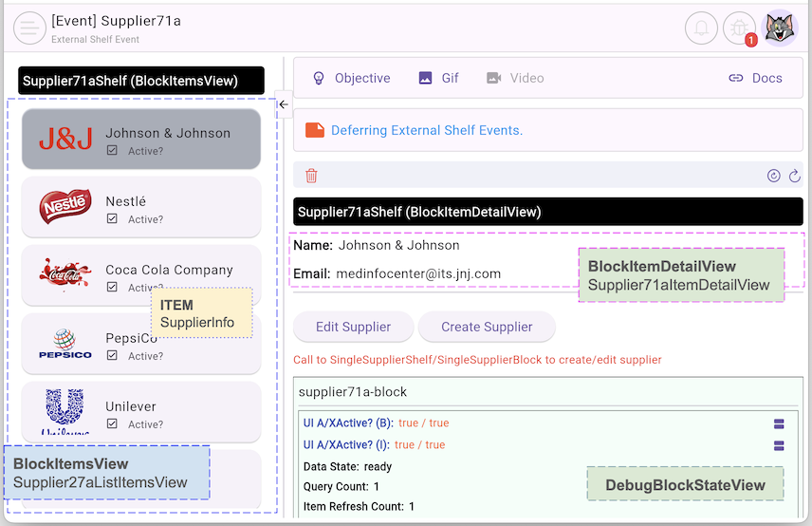The height and width of the screenshot is (526, 812).
Task: Expand the UI A/XActive? (I) row menu
Action: [x=779, y=445]
